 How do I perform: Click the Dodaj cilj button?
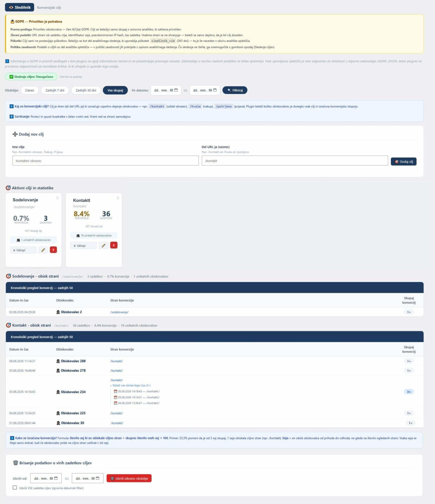pyautogui.click(x=404, y=162)
